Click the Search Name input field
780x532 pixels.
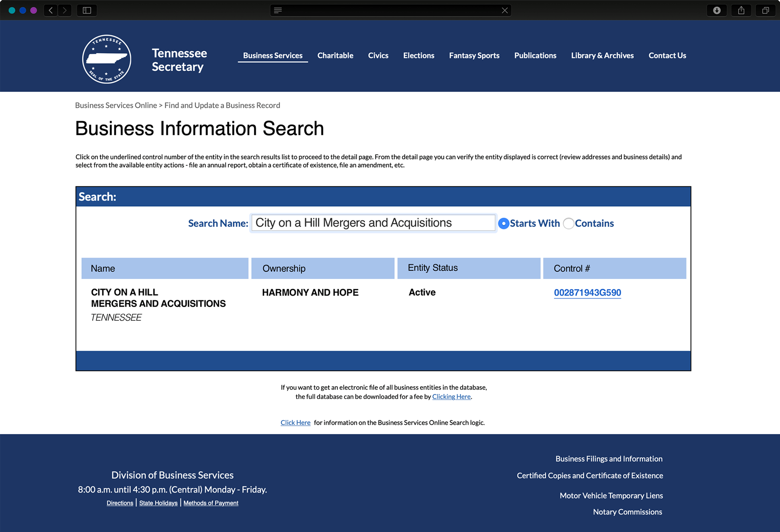[x=373, y=223]
